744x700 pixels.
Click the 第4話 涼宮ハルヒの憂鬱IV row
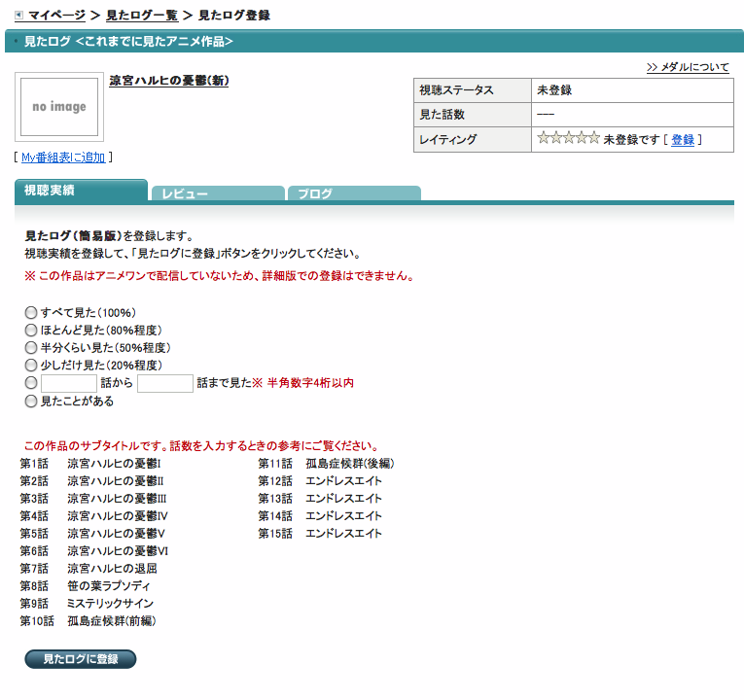[93, 516]
